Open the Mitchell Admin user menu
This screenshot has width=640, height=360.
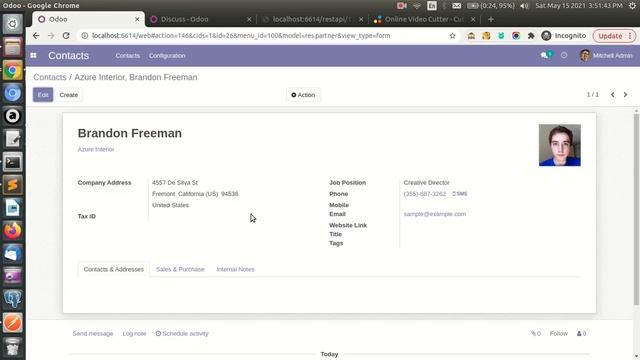point(606,56)
